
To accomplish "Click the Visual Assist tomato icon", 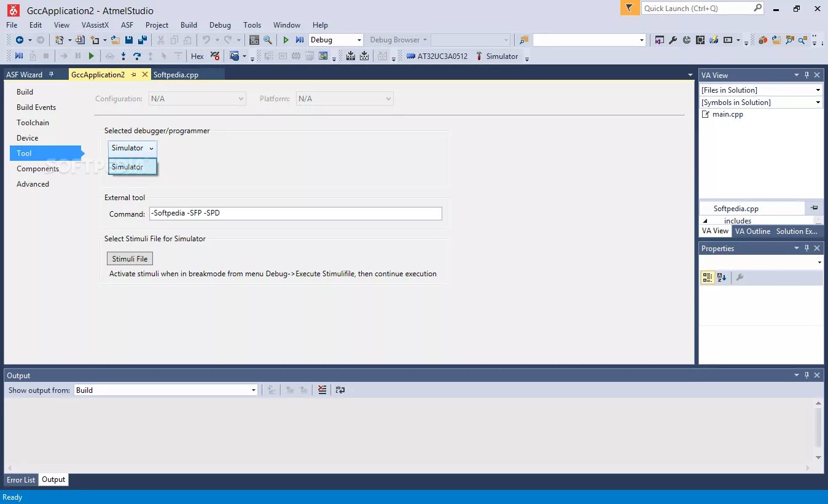I will (x=763, y=40).
